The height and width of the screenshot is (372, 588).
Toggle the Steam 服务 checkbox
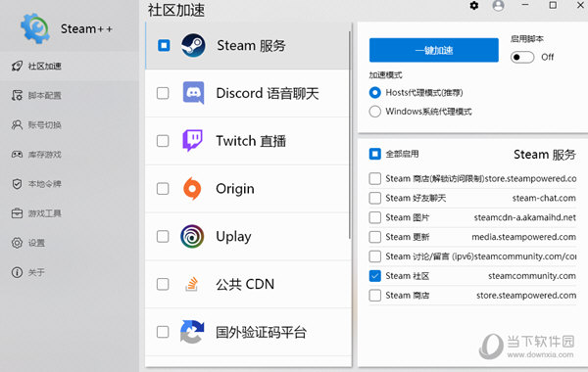[x=164, y=45]
